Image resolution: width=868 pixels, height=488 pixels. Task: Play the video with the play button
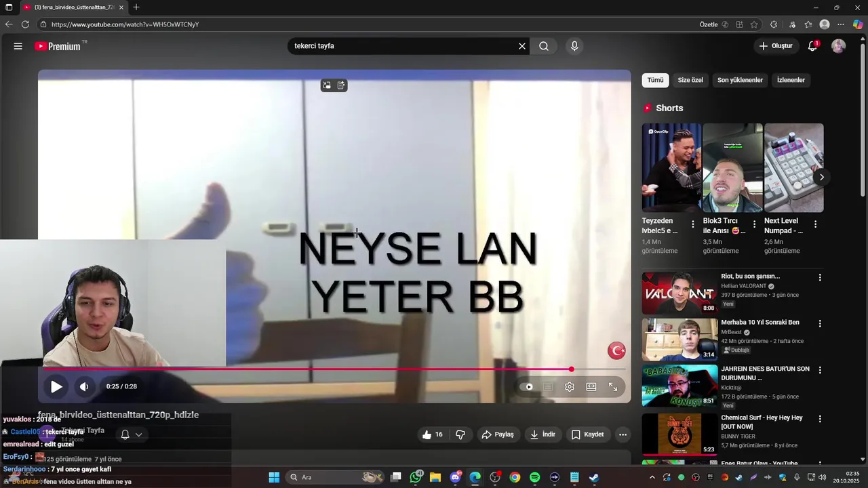(x=56, y=386)
